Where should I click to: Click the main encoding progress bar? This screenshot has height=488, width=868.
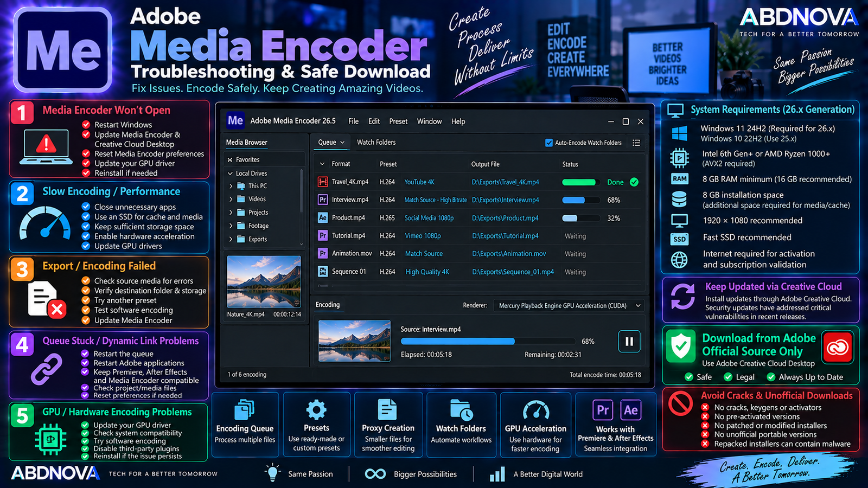pyautogui.click(x=488, y=341)
